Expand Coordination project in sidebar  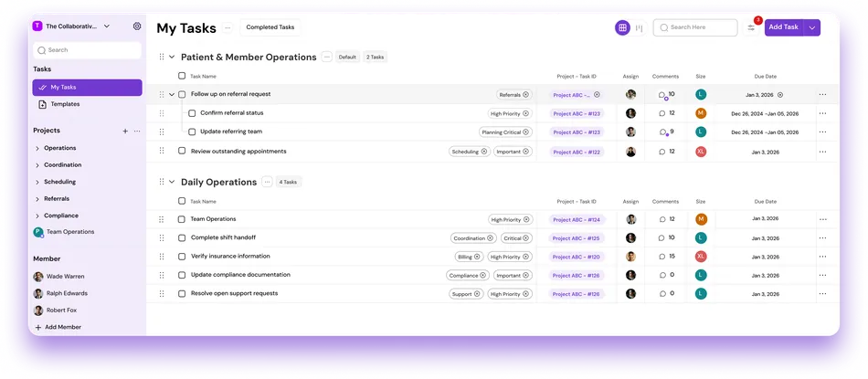tap(37, 165)
